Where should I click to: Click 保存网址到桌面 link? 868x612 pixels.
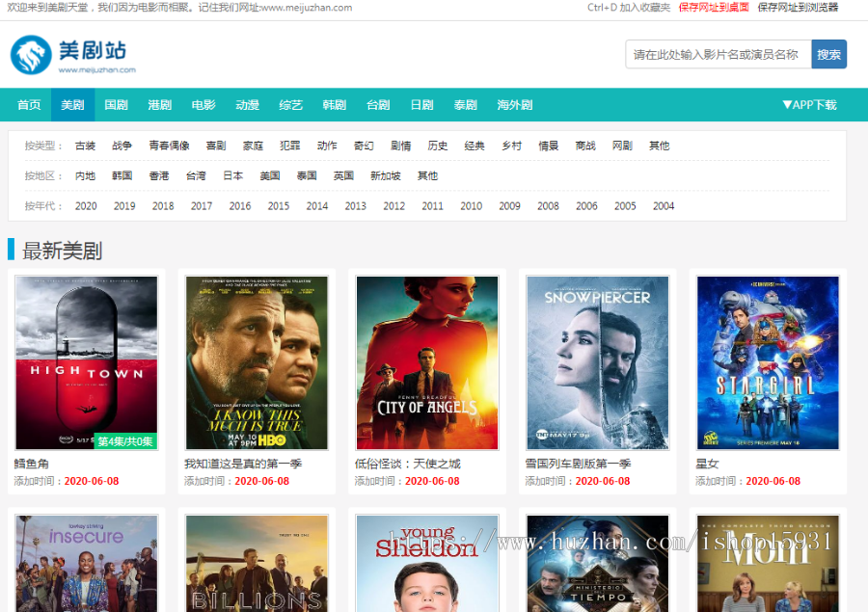click(714, 8)
